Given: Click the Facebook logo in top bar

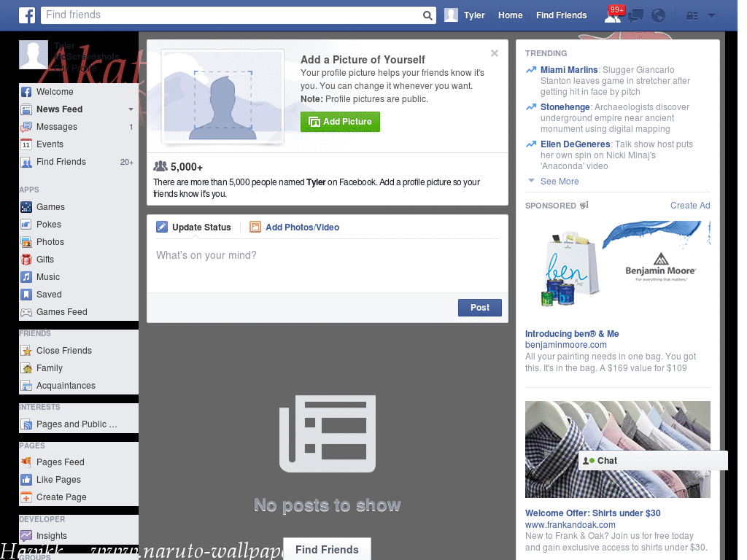Looking at the screenshot, I should (27, 15).
